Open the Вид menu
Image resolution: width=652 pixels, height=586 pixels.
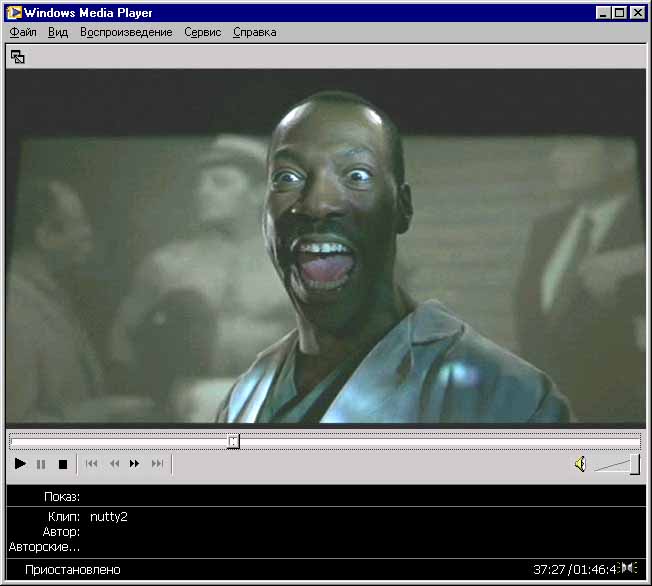coord(58,32)
